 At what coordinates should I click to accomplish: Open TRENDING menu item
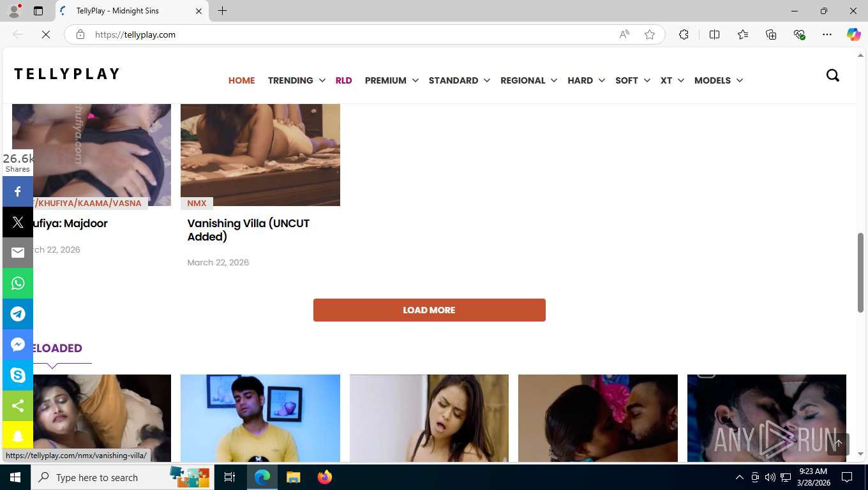coord(290,80)
